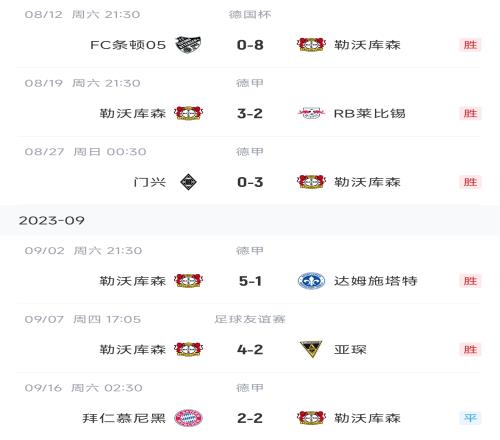This screenshot has height=440, width=500.
Task: Click the 拜仁慕尼黑 team name
Action: pos(124,418)
